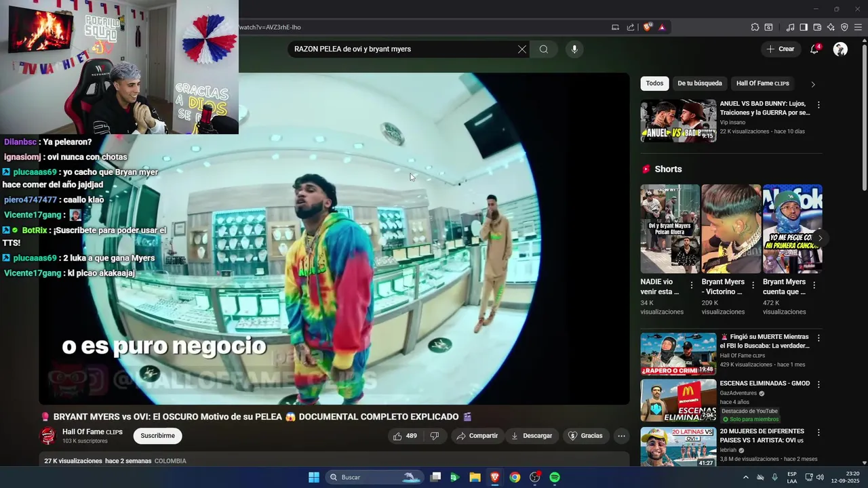Open Brave Shields lion icon
The width and height of the screenshot is (868, 488).
648,27
